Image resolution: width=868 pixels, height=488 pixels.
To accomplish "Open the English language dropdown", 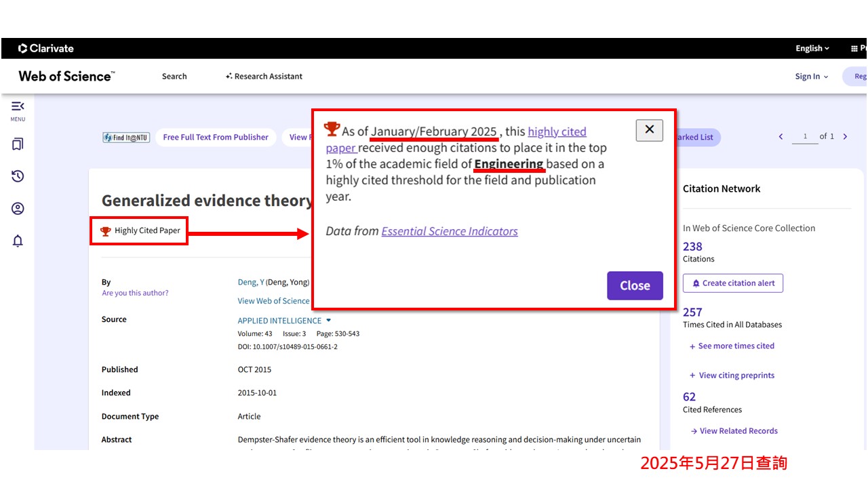I will coord(812,48).
